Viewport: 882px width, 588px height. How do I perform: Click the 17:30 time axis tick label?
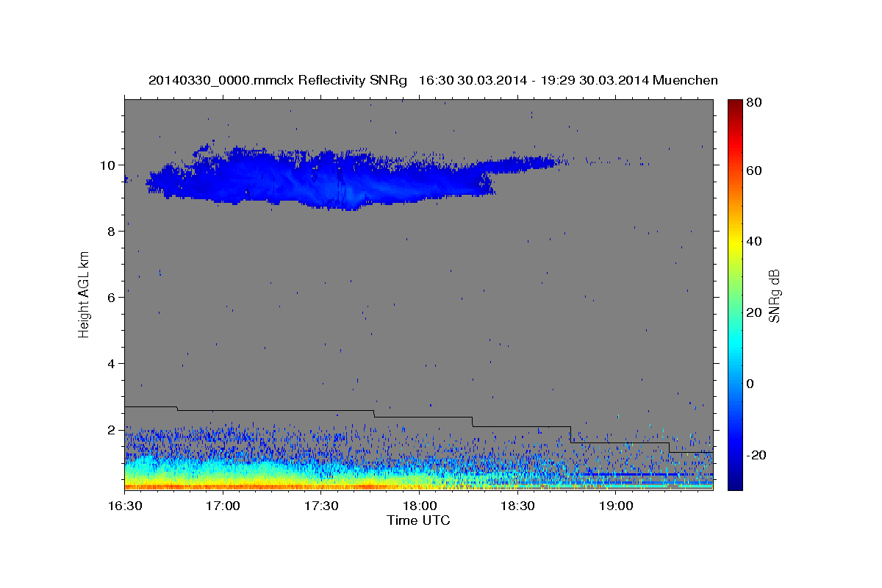(x=321, y=506)
